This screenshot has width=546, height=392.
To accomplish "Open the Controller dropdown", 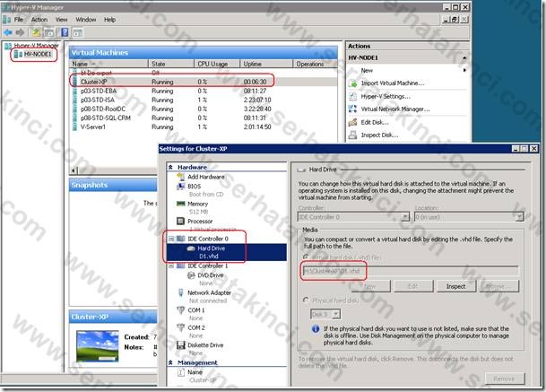I will [x=405, y=217].
